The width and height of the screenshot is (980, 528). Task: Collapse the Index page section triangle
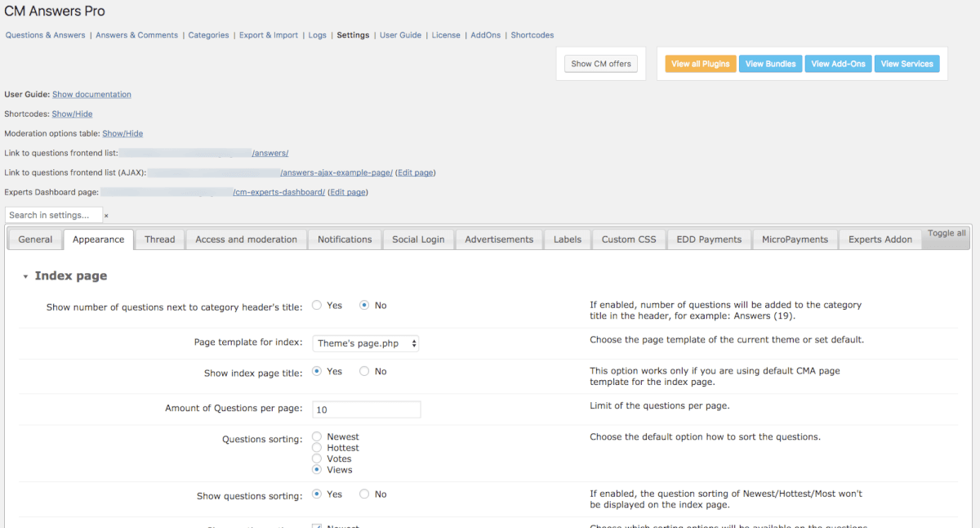pos(25,277)
